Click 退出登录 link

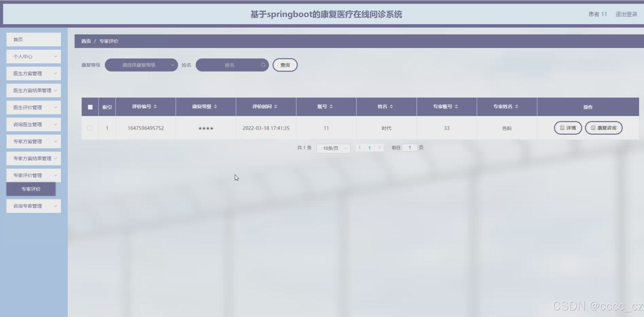point(626,14)
